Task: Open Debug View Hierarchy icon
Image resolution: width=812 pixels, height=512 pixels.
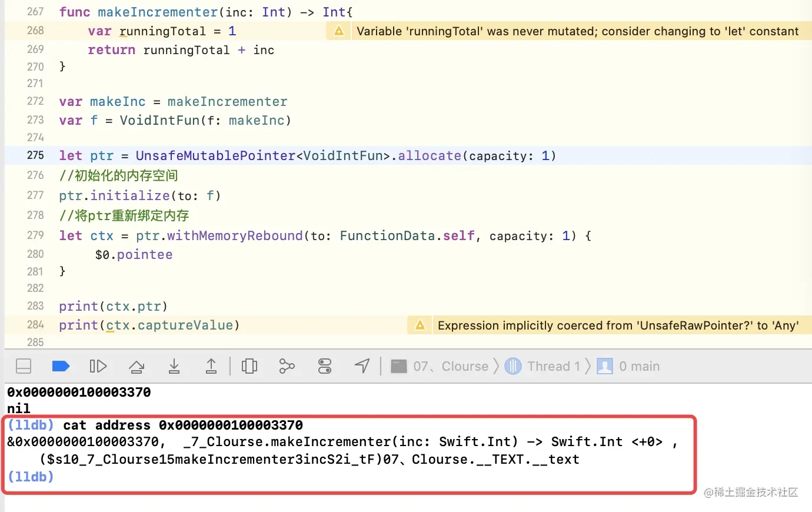Action: click(249, 366)
